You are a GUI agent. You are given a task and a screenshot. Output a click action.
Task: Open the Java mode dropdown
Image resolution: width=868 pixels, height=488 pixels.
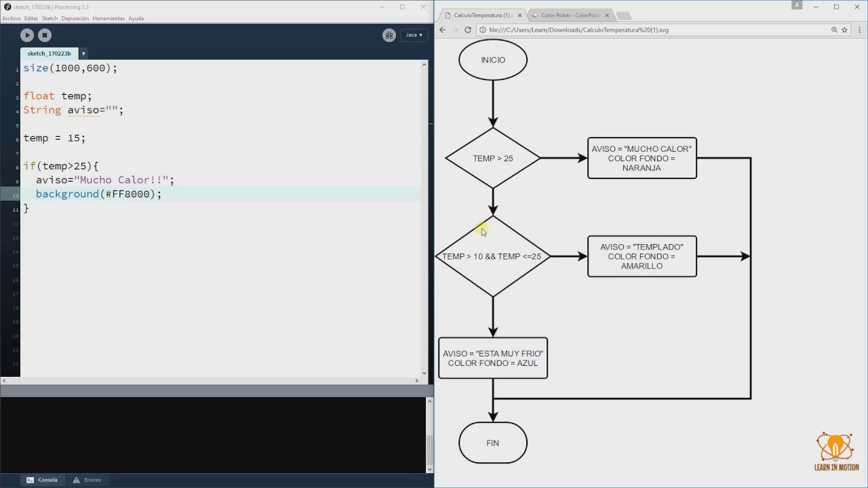(x=413, y=35)
